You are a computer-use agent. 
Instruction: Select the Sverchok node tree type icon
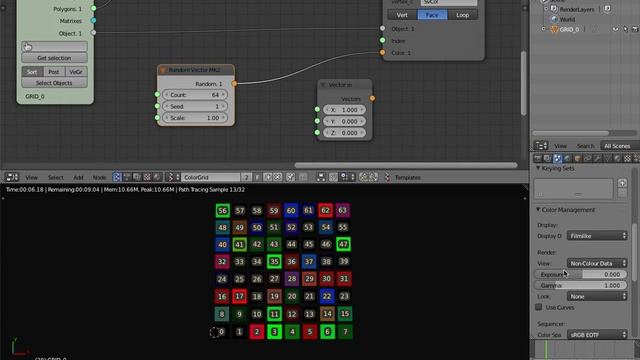click(117, 177)
